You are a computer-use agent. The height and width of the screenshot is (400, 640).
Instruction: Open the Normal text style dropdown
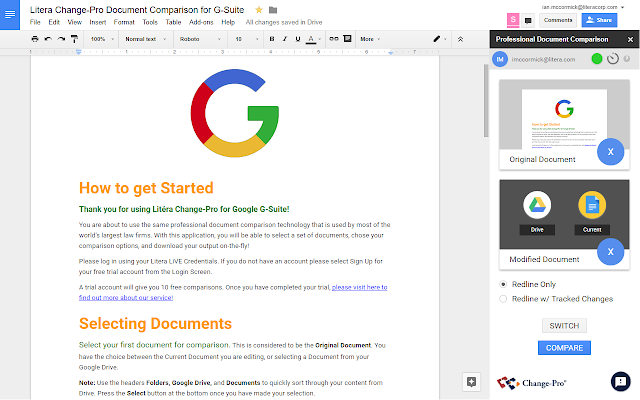(145, 39)
